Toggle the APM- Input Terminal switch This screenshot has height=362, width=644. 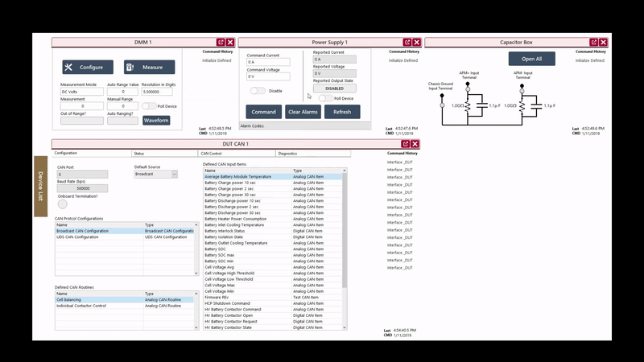pos(522,91)
